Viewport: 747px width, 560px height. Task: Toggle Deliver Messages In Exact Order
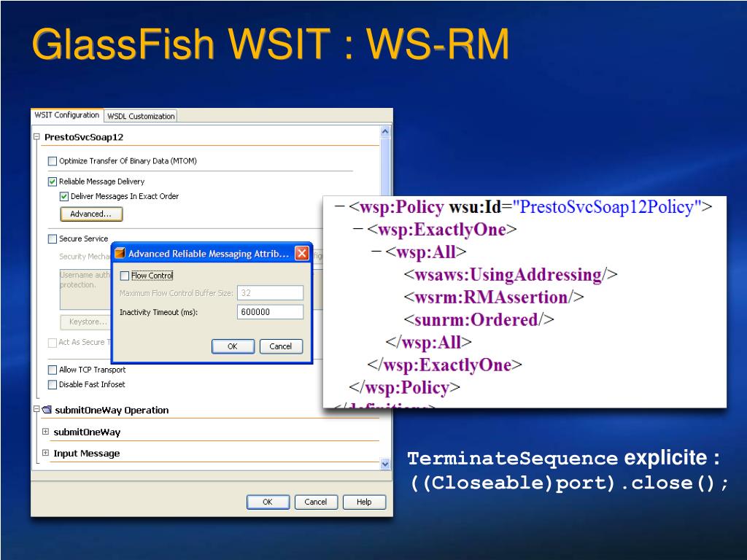[64, 196]
